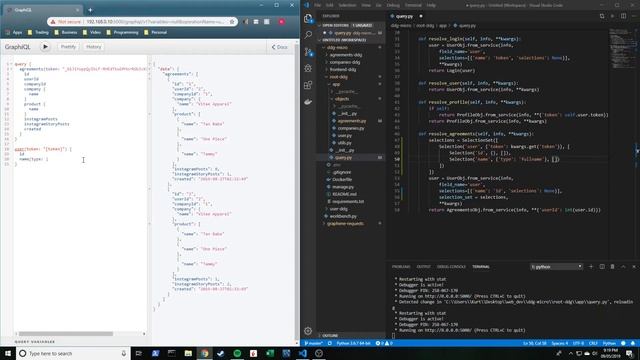640x360 pixels.
Task: Open README.md in the explorer
Action: coord(344,194)
